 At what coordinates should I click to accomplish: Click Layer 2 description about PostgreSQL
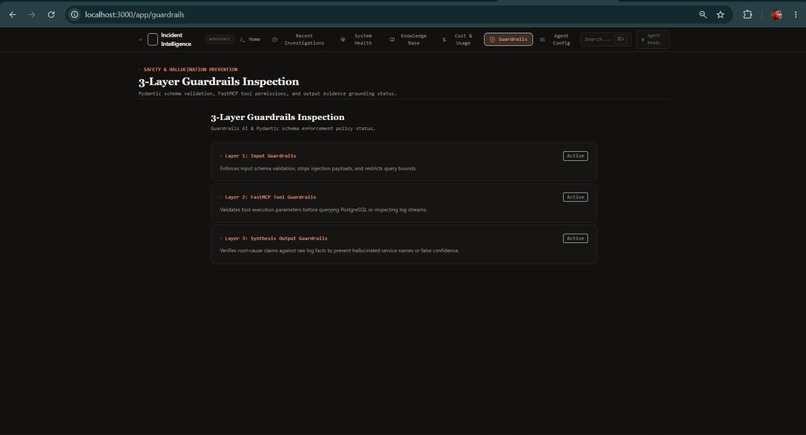(323, 210)
